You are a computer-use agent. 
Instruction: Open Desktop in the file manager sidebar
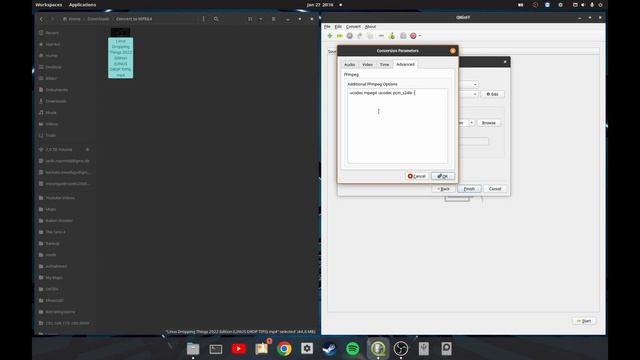pos(53,67)
